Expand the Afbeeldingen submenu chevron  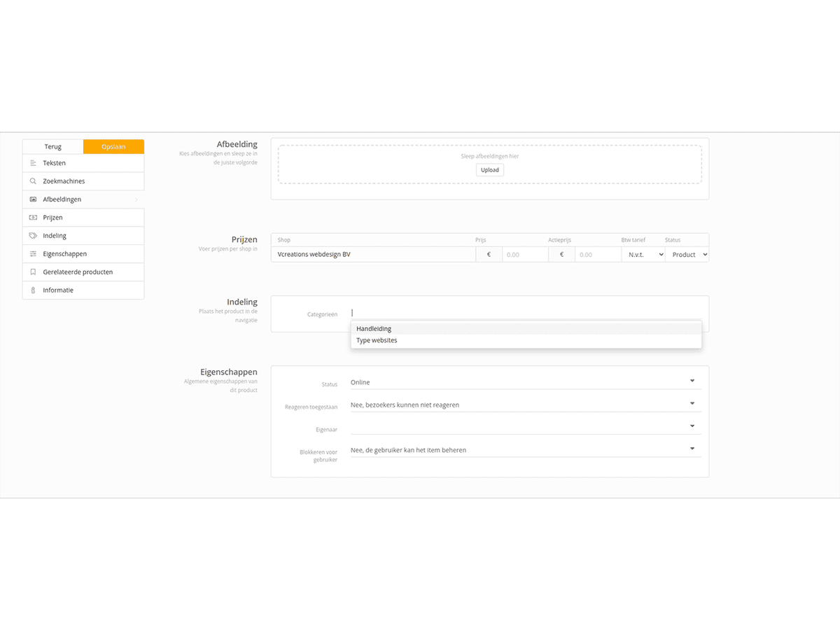coord(136,199)
